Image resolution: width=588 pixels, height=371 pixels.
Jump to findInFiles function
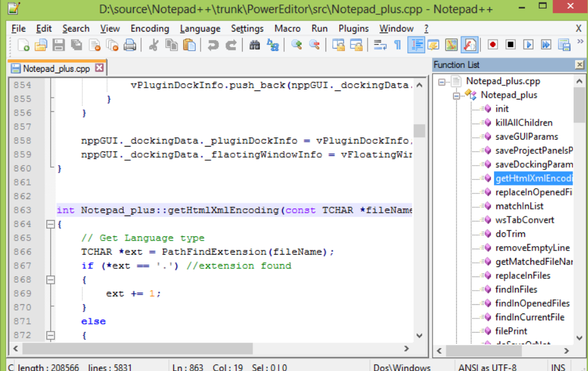click(x=516, y=289)
